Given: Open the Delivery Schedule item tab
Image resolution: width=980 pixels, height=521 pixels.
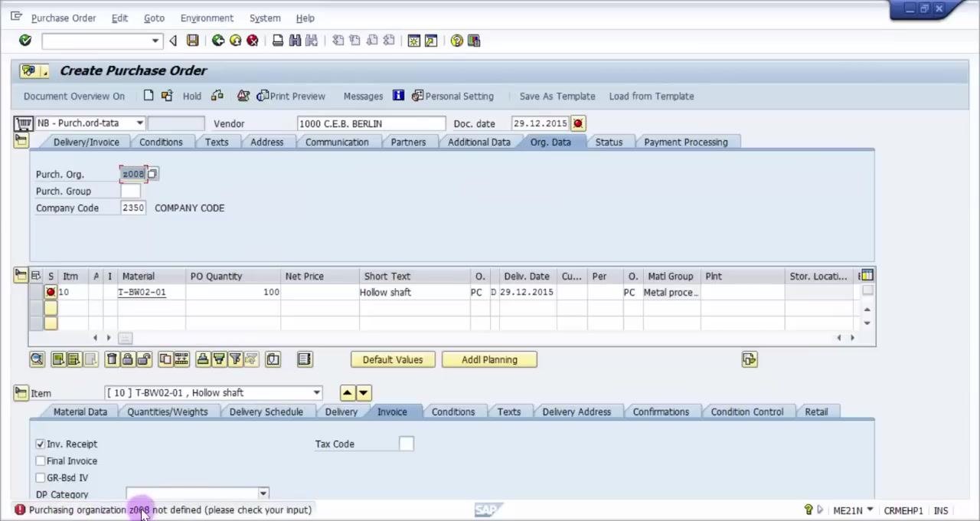Looking at the screenshot, I should tap(266, 411).
